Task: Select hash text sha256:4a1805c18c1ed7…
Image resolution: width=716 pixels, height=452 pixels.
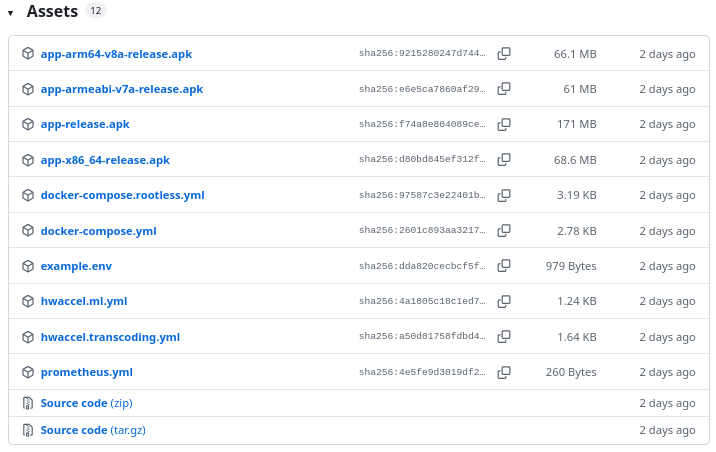Action: click(422, 301)
